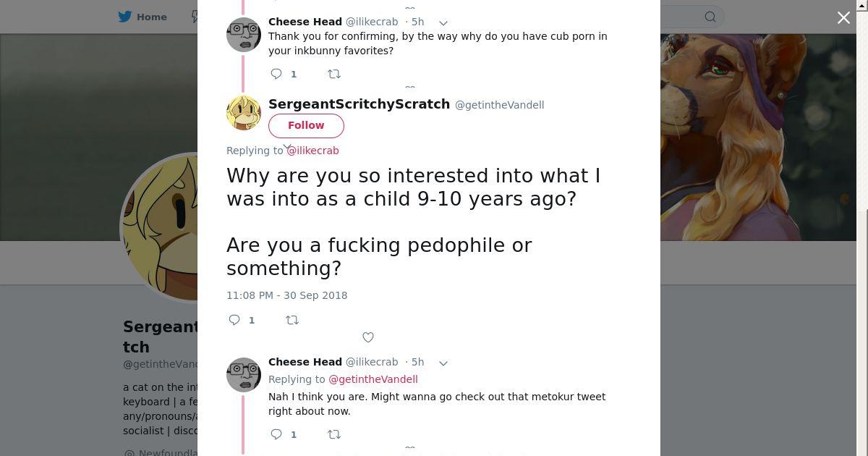Image resolution: width=868 pixels, height=456 pixels.
Task: Click the Twitter bird Home icon
Action: tap(125, 17)
